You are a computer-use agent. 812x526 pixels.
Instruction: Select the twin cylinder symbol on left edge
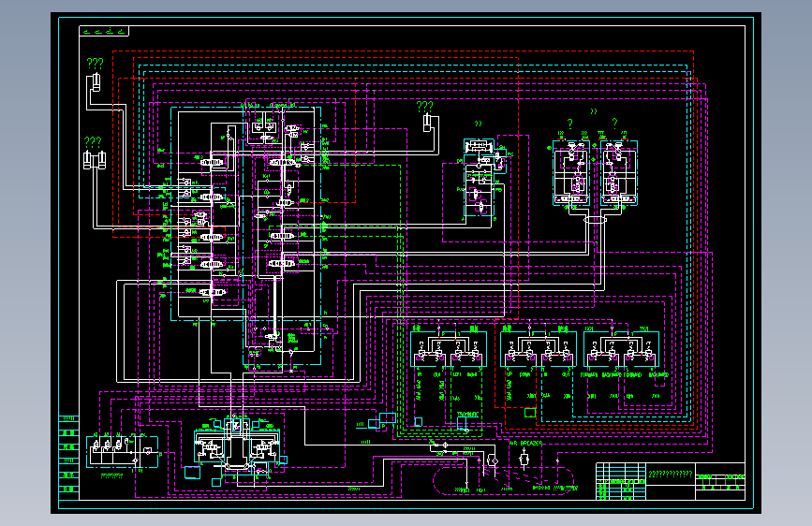95,160
